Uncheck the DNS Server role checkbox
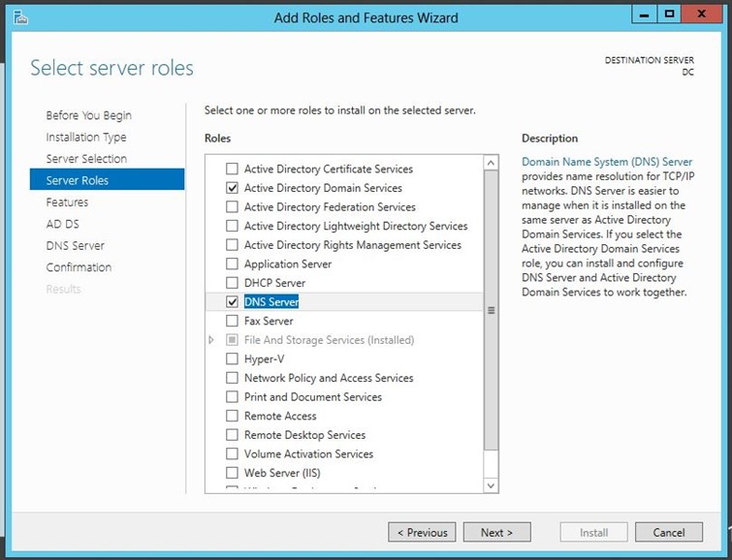This screenshot has height=560, width=732. pos(232,302)
